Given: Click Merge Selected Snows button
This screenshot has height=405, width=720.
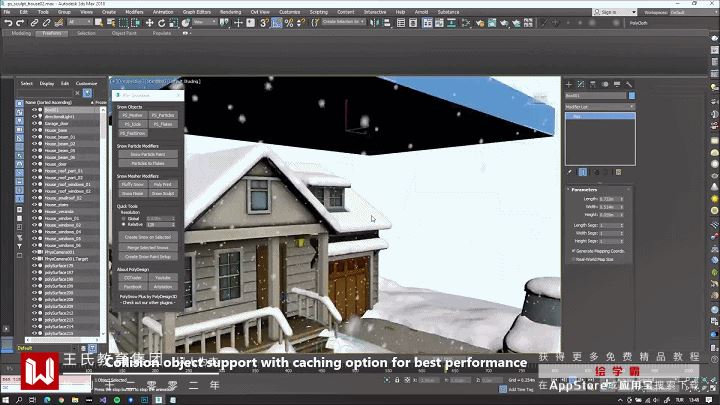Looking at the screenshot, I should click(x=148, y=248).
